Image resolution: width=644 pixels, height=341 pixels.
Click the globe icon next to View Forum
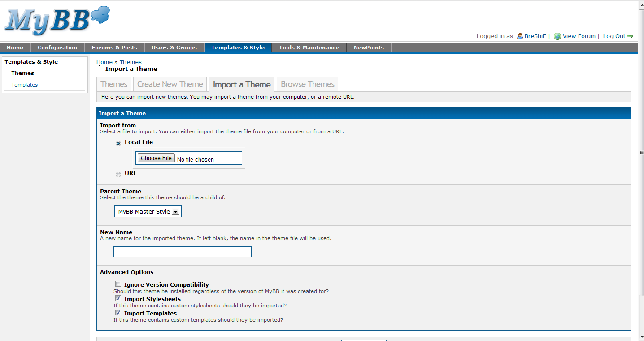coord(557,36)
